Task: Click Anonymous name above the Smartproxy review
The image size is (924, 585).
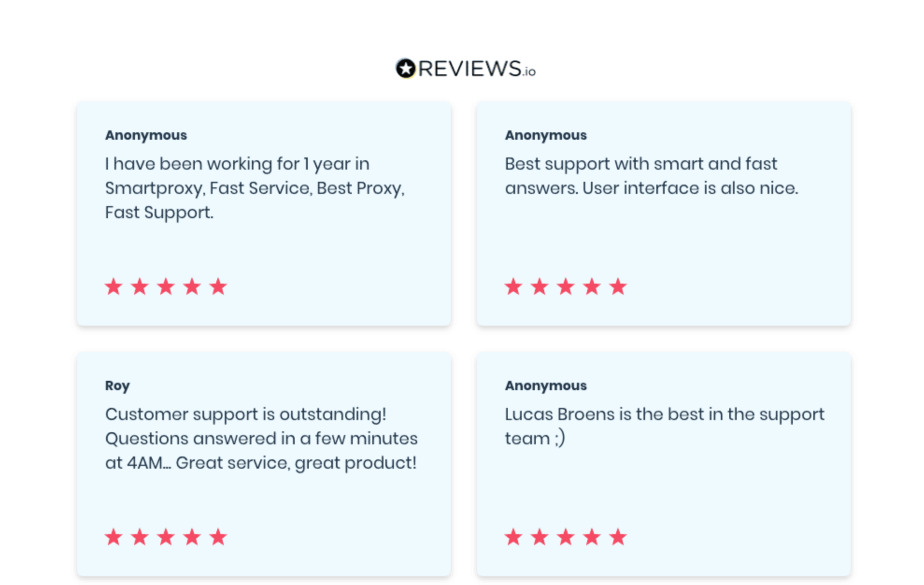Action: pos(146,135)
